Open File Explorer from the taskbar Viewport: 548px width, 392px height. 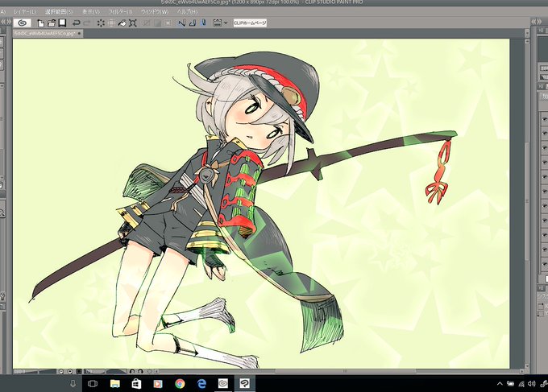click(x=114, y=384)
